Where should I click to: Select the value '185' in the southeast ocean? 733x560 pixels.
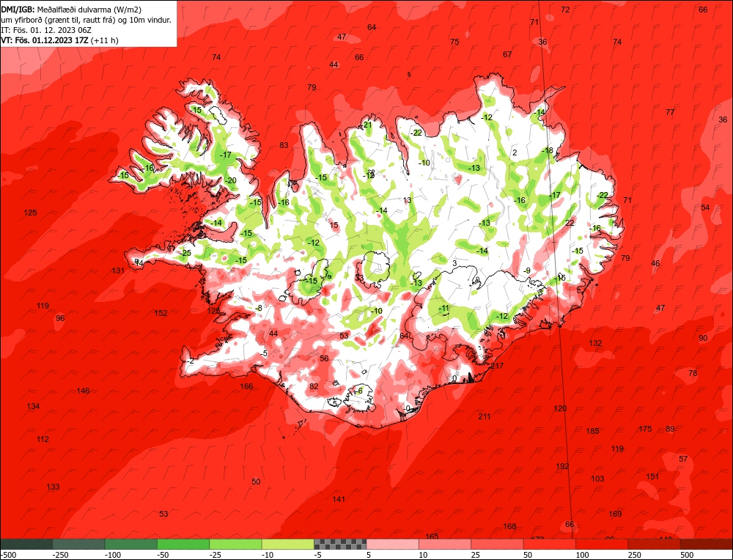pos(592,431)
